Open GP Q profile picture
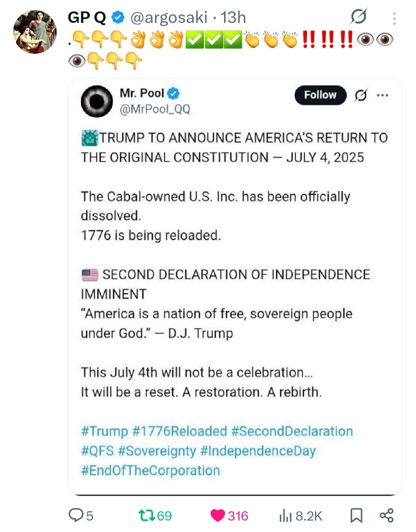The width and height of the screenshot is (416, 532). tap(35, 32)
